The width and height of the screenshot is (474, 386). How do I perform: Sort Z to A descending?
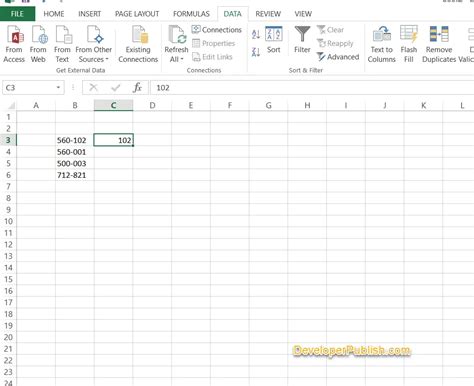(256, 52)
